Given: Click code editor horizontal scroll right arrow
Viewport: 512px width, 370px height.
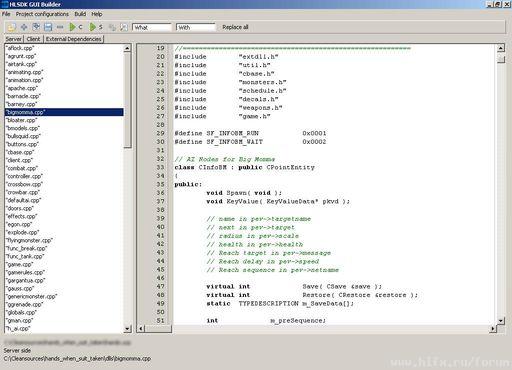Looking at the screenshot, I should pos(493,329).
